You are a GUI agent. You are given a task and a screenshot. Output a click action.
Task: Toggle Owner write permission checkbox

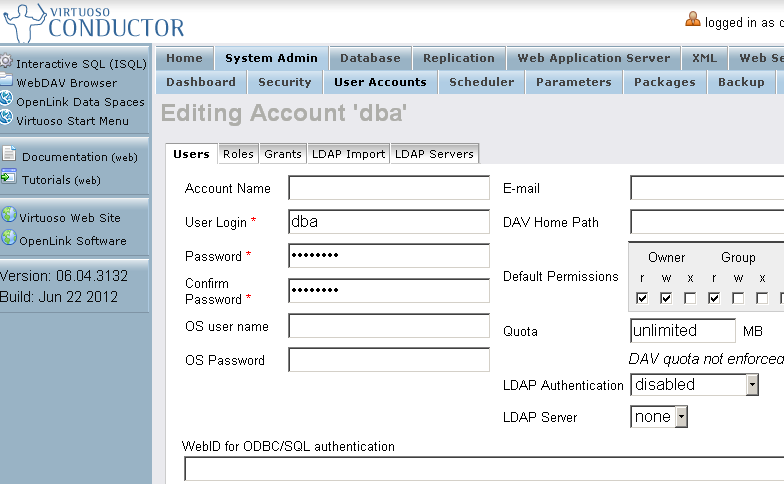pyautogui.click(x=666, y=298)
